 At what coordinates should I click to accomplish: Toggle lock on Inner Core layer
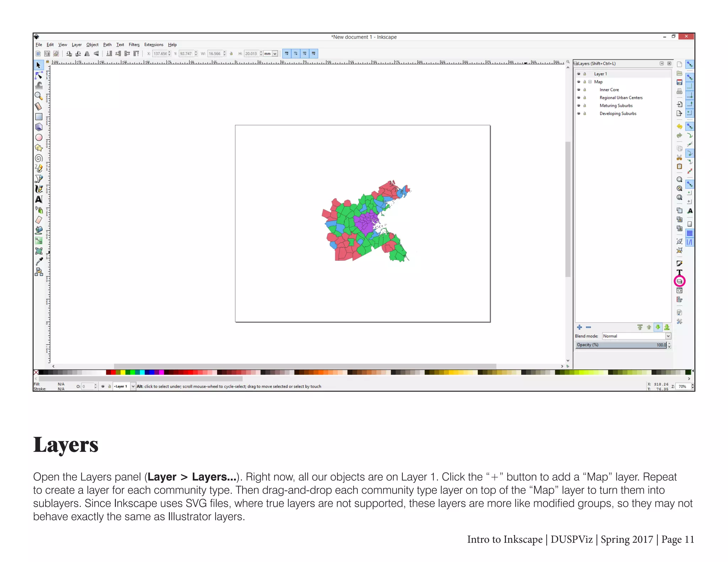(584, 90)
